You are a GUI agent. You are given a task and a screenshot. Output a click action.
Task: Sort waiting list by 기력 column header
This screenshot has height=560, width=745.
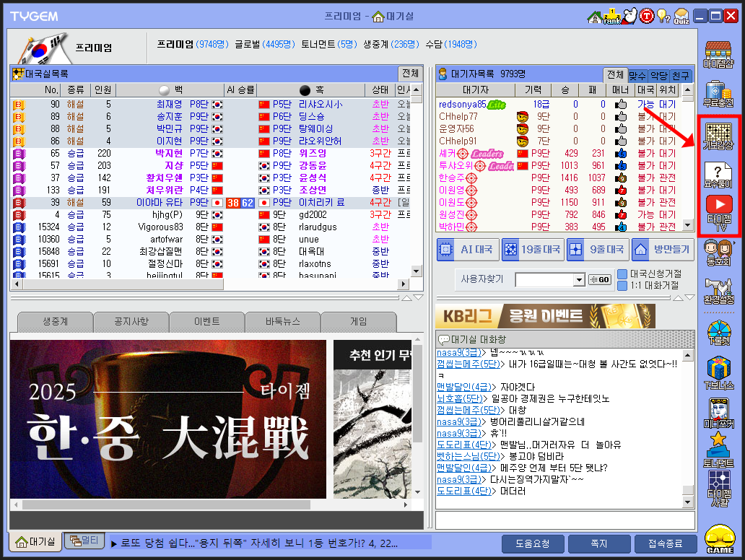533,89
